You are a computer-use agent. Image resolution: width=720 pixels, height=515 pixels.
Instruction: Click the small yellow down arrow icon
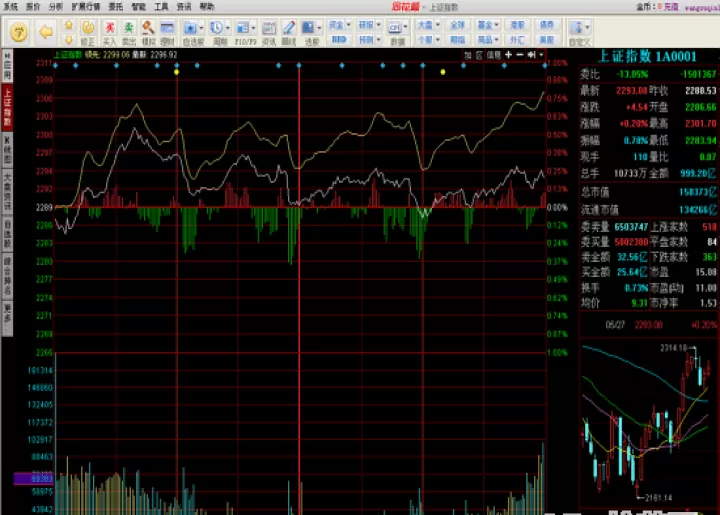pos(68,39)
